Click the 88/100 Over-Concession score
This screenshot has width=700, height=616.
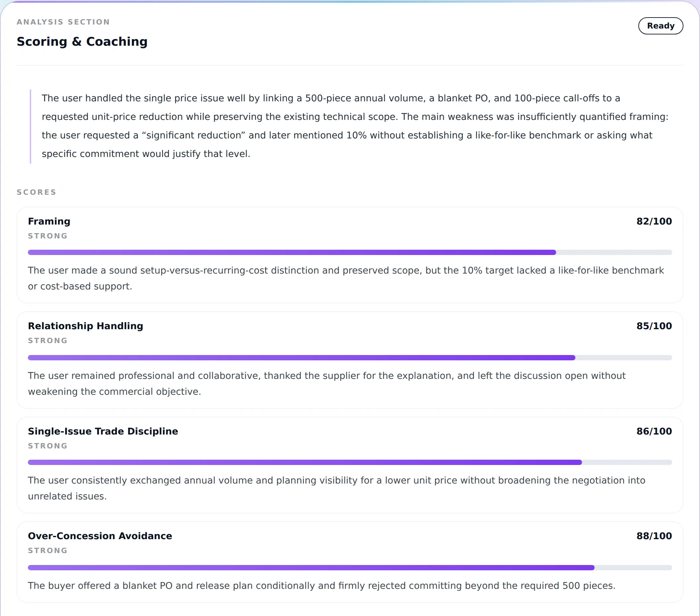coord(654,536)
